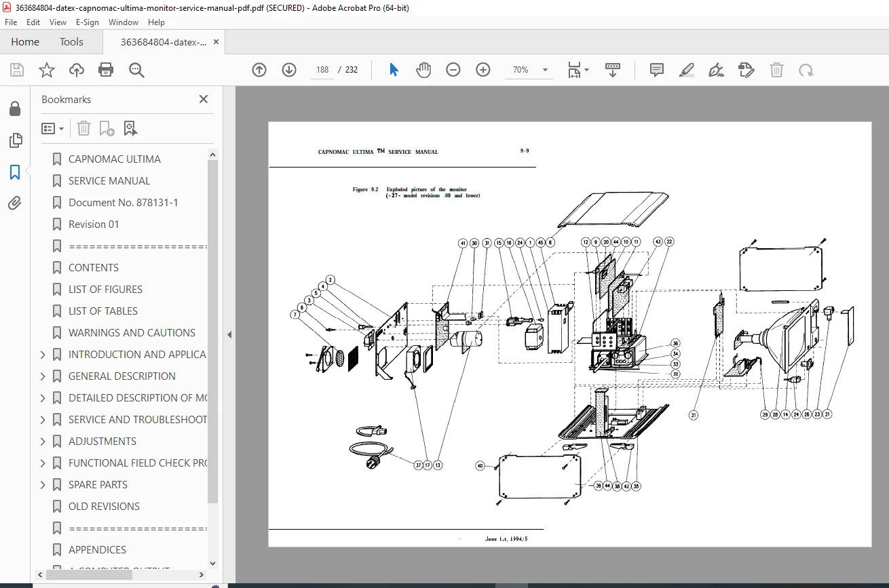Select Document No. 878131-1 bookmark

(124, 203)
